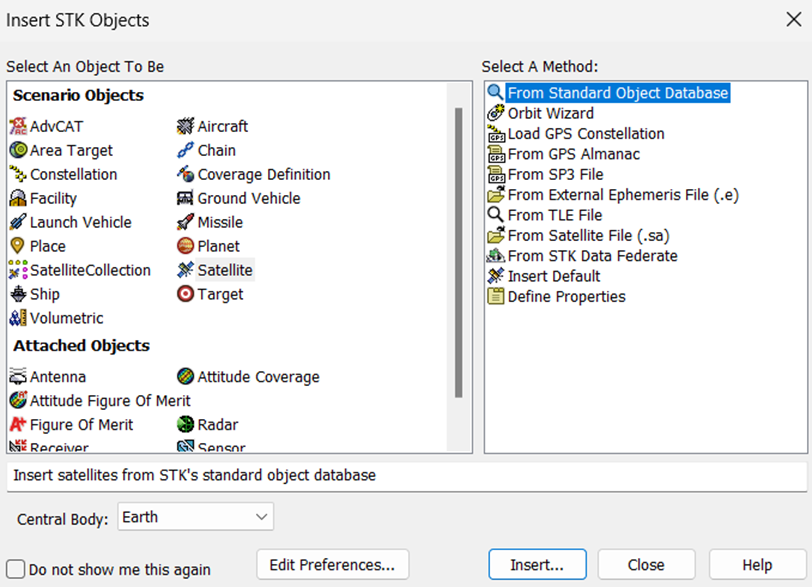Screen dimensions: 812x587
Task: Click the Orbit Wizard method icon
Action: pos(496,113)
